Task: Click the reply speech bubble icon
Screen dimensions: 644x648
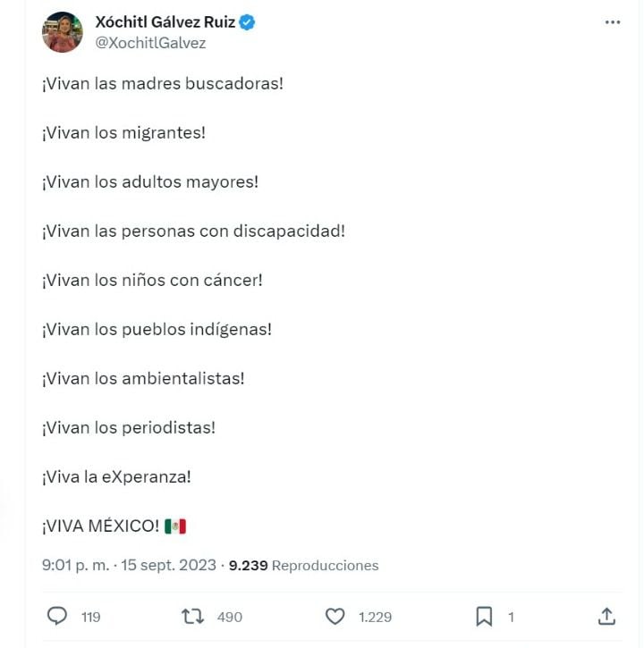Action: (x=57, y=616)
